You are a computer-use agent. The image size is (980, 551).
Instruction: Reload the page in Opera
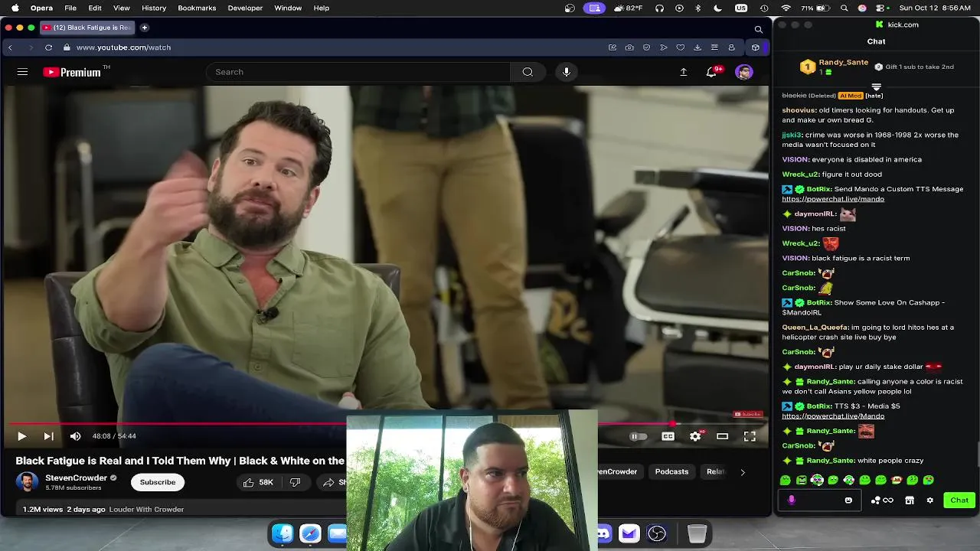pos(48,47)
